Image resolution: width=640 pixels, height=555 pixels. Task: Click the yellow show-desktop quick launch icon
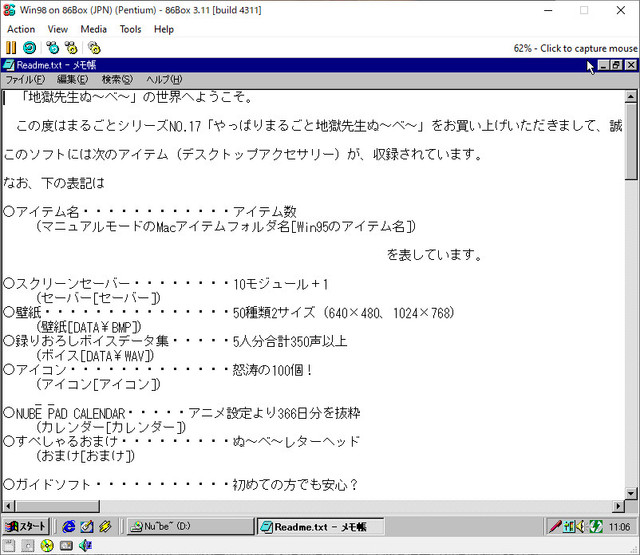pos(105,526)
